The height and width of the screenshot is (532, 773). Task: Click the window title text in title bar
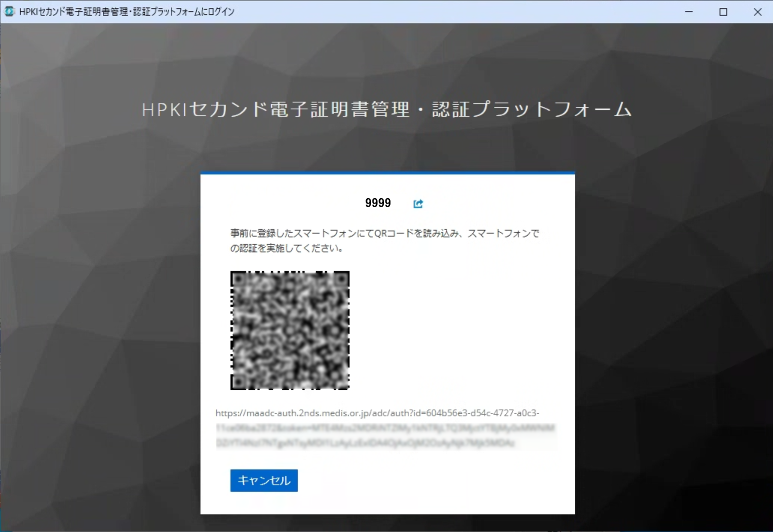point(127,12)
